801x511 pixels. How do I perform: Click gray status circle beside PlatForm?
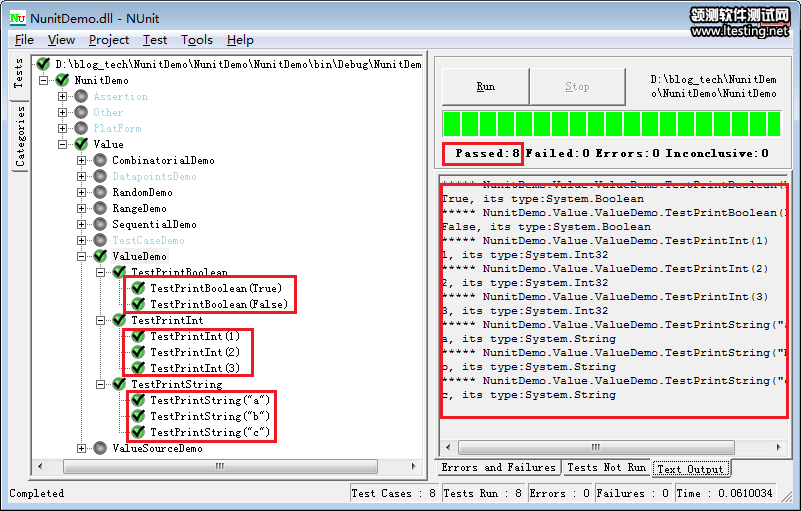click(81, 128)
